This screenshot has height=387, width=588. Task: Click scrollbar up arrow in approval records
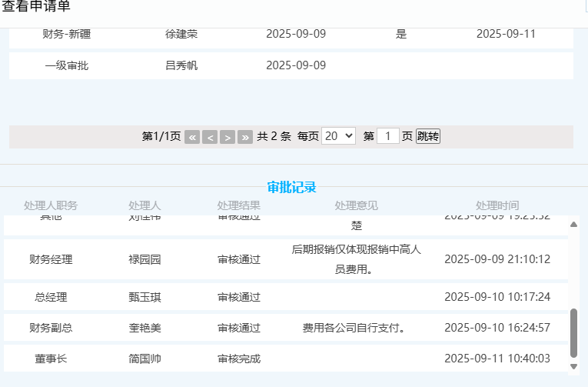coord(573,225)
